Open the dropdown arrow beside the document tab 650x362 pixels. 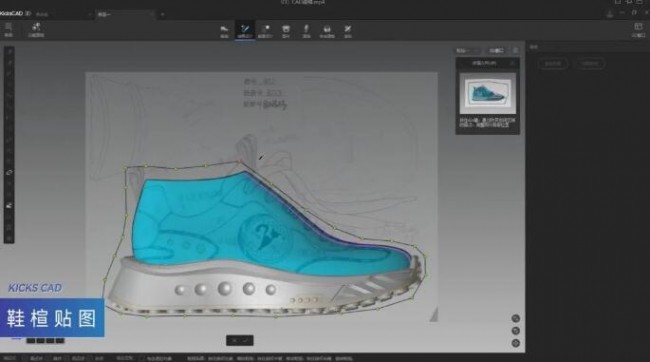pos(90,15)
